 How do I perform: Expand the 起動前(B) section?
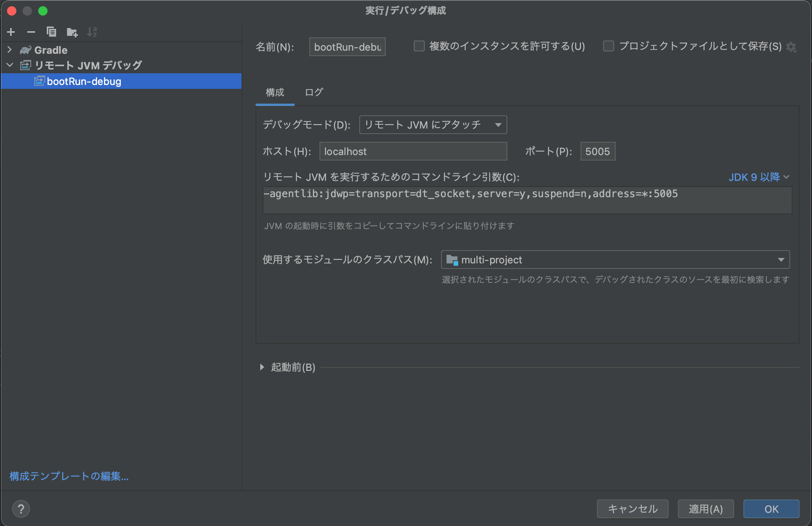(262, 367)
